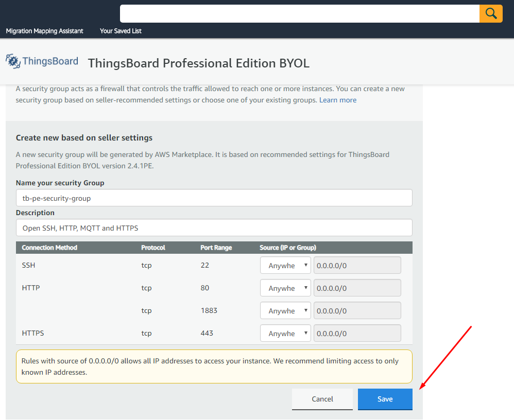Open Migration Mapping Assistant
The height and width of the screenshot is (420, 514).
44,31
